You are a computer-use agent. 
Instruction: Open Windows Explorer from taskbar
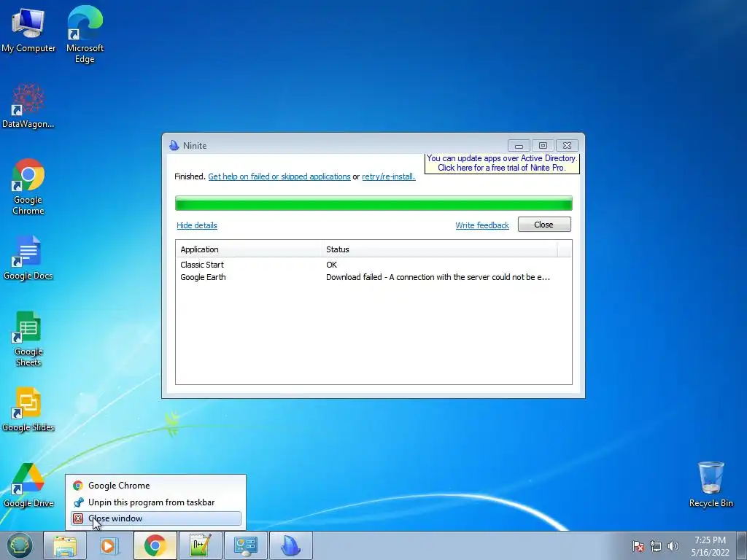click(x=65, y=545)
